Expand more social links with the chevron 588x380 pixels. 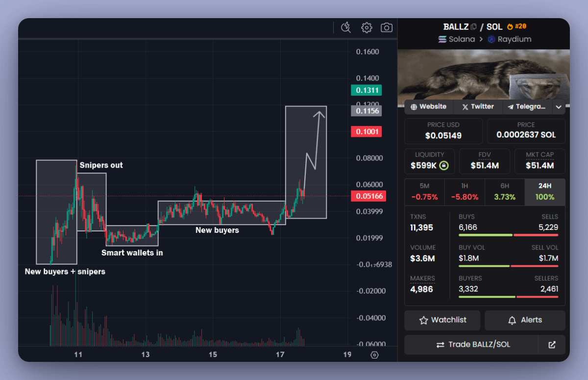559,106
